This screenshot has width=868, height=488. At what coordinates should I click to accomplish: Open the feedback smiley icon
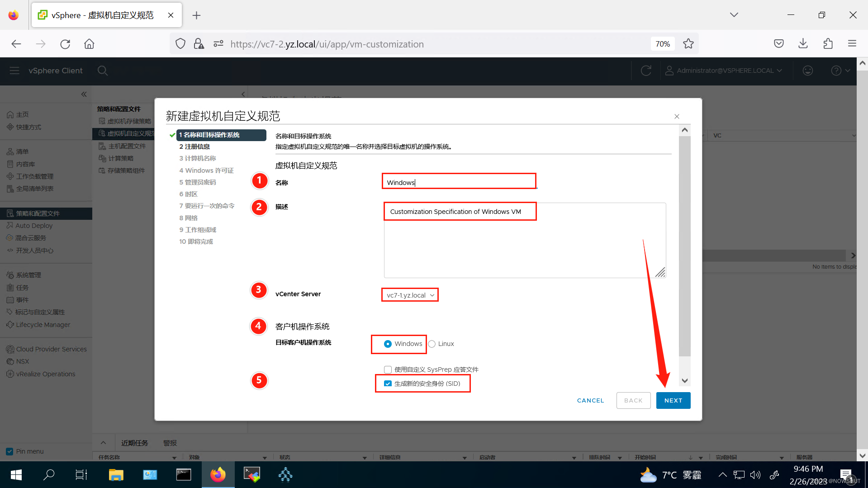coord(808,71)
